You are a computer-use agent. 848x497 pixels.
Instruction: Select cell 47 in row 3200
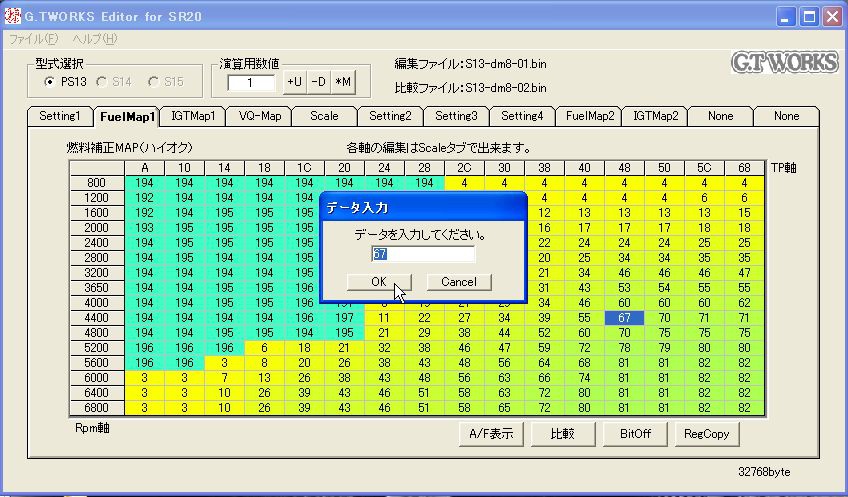point(744,273)
